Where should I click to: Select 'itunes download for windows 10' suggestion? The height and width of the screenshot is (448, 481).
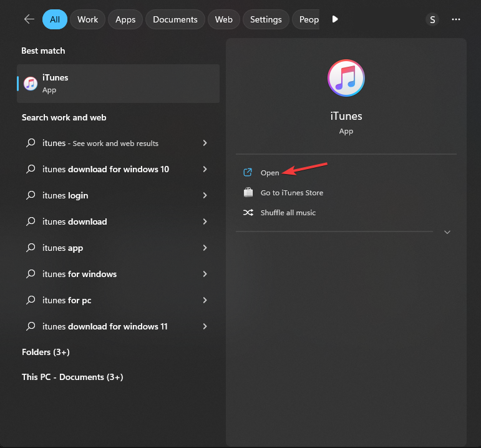[118, 169]
